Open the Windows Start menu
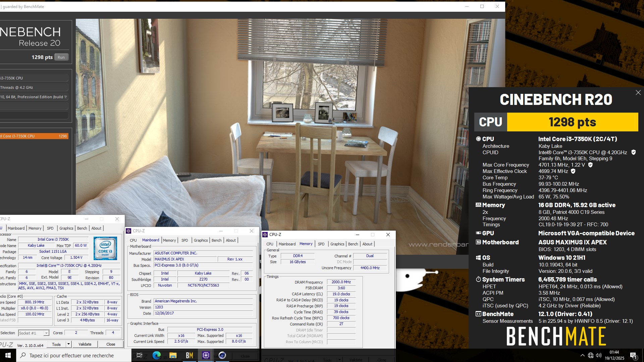This screenshot has width=644, height=362. click(8, 355)
